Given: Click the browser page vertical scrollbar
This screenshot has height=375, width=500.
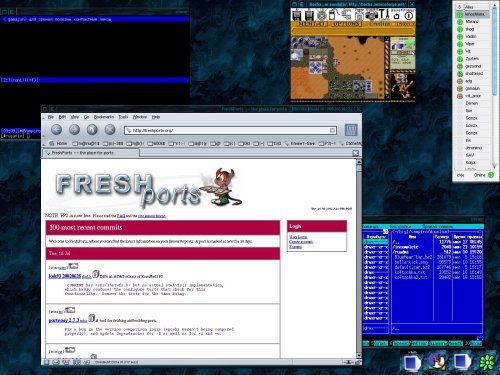Looking at the screenshot, I should [359, 258].
